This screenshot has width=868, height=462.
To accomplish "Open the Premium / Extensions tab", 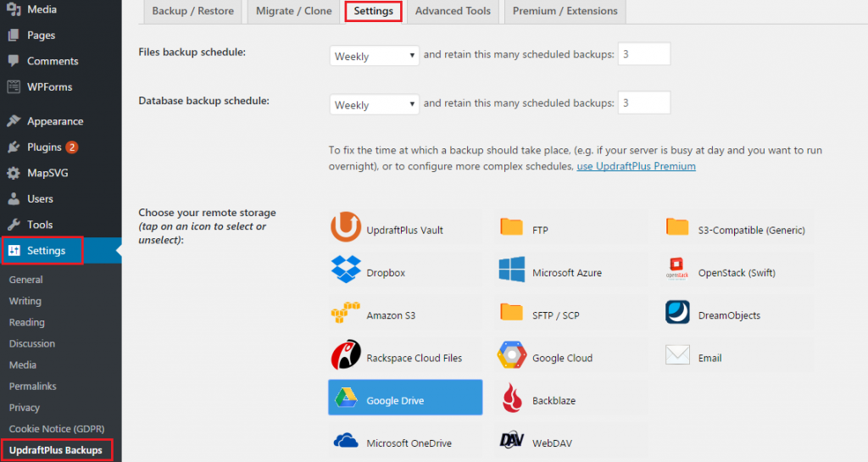I will (565, 11).
